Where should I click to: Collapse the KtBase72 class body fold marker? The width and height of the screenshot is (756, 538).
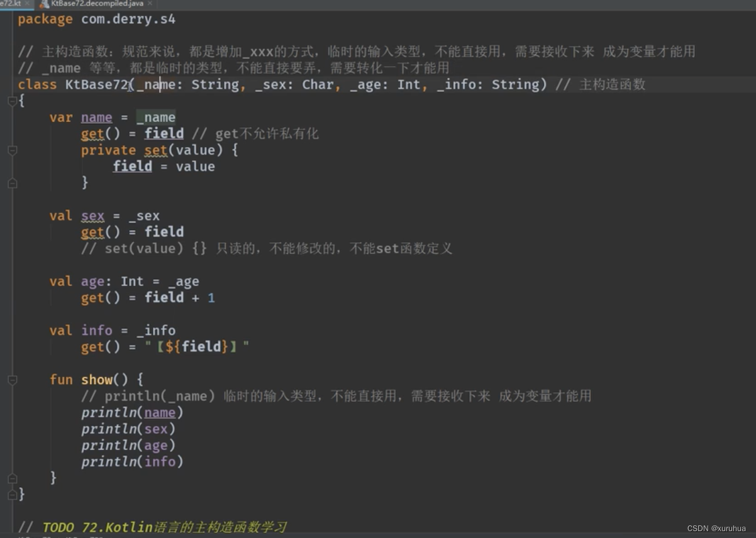13,101
